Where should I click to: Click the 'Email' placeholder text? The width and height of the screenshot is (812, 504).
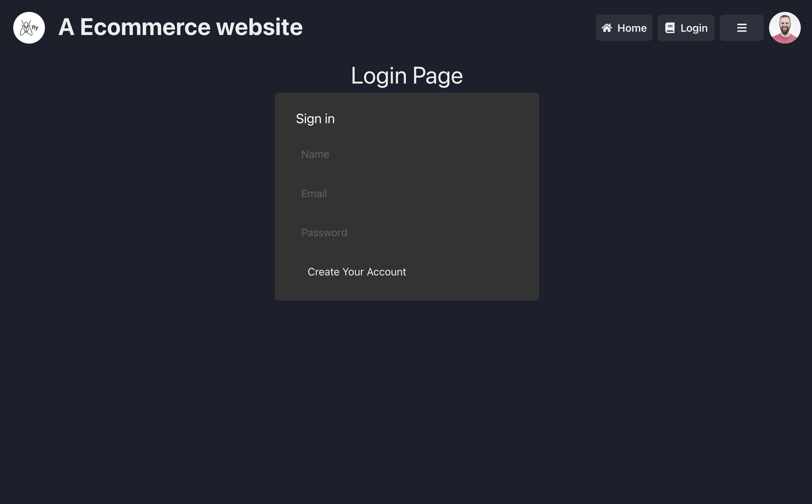click(314, 194)
